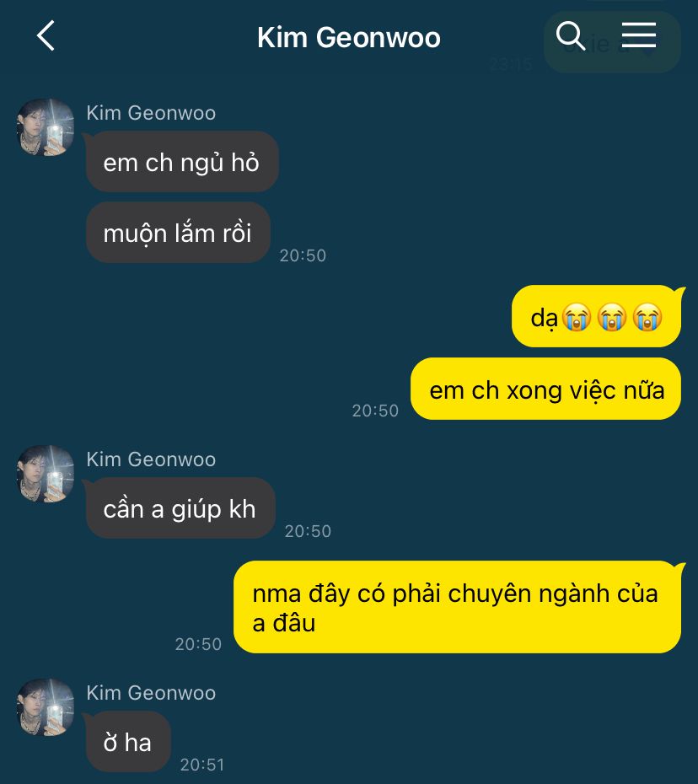
Task: Tap sender name above "cần a giúp kh"
Action: (x=151, y=459)
